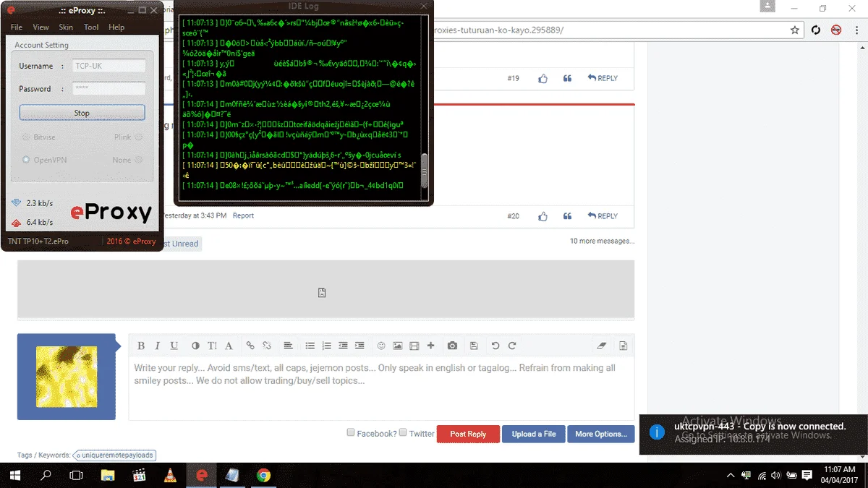
Task: Click the yellow user avatar thumbnail
Action: [67, 377]
